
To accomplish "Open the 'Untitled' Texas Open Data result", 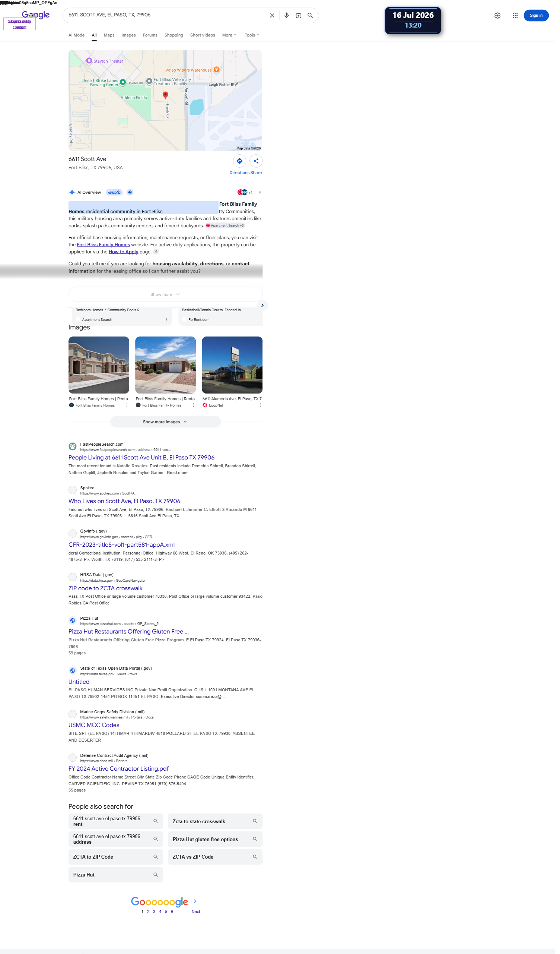I will pyautogui.click(x=79, y=688).
